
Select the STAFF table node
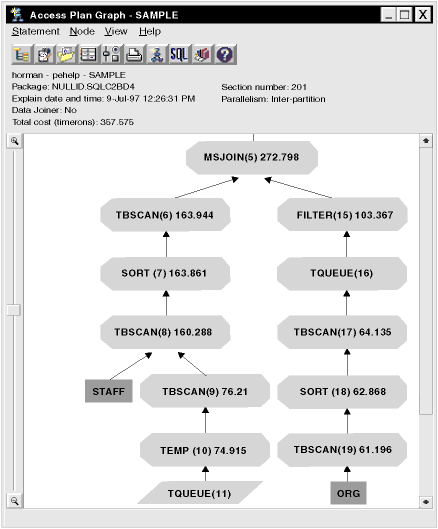click(x=109, y=391)
